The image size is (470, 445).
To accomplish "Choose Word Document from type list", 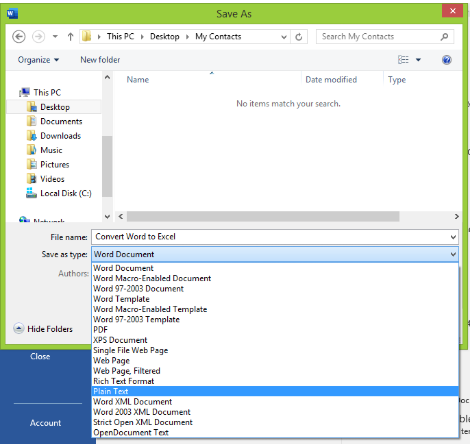I will (275, 268).
